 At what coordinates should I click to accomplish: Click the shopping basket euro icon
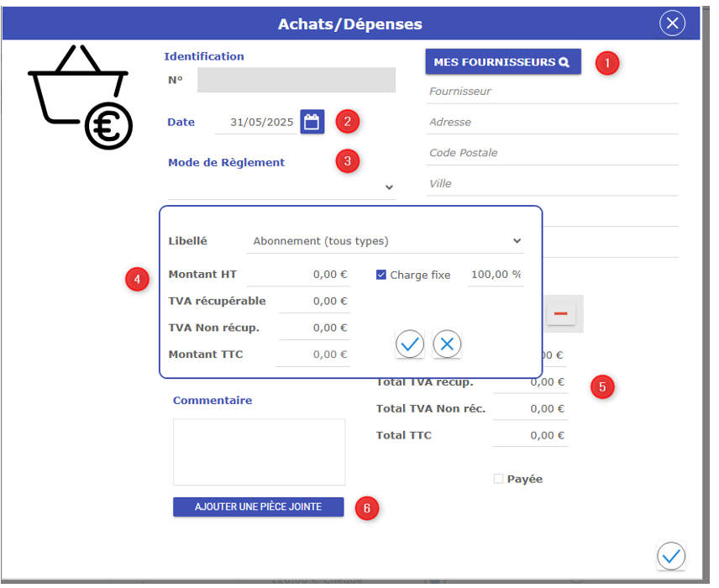point(80,97)
